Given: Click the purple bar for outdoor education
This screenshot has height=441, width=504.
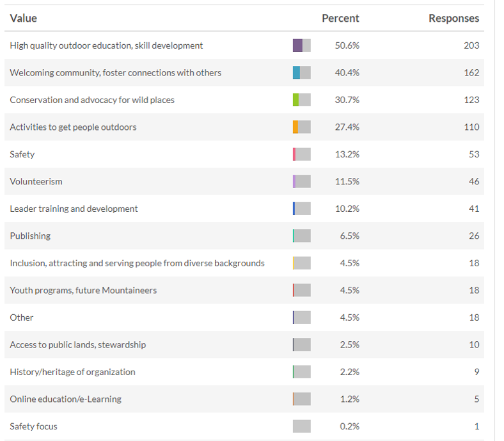Looking at the screenshot, I should [298, 45].
